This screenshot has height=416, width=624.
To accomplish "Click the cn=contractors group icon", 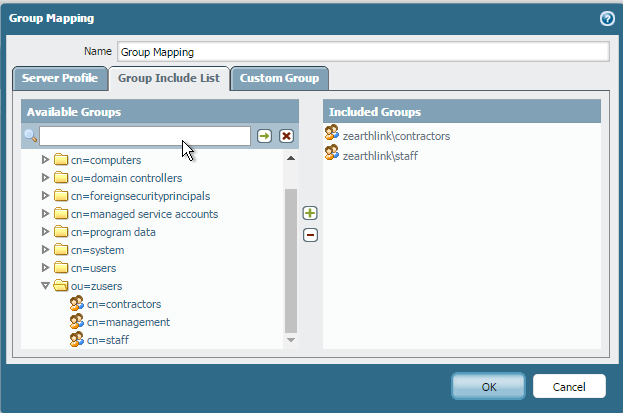I will (76, 303).
